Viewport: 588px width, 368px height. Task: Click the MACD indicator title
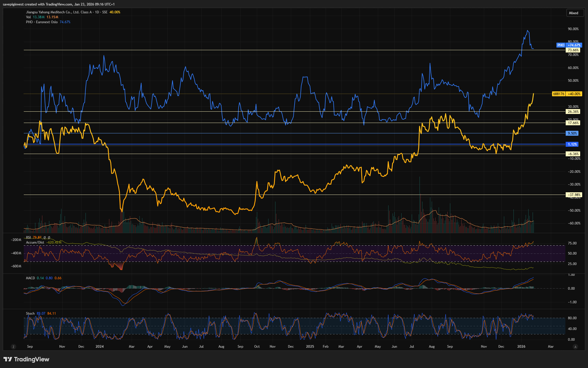(30, 278)
